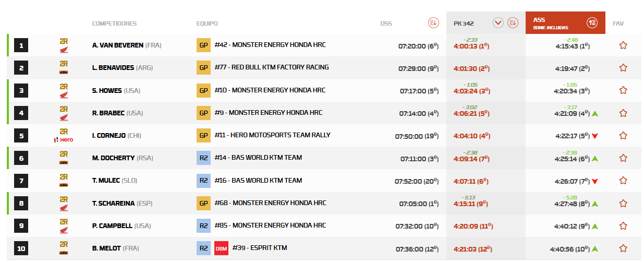Reverse the ASS column sort order

592,22
